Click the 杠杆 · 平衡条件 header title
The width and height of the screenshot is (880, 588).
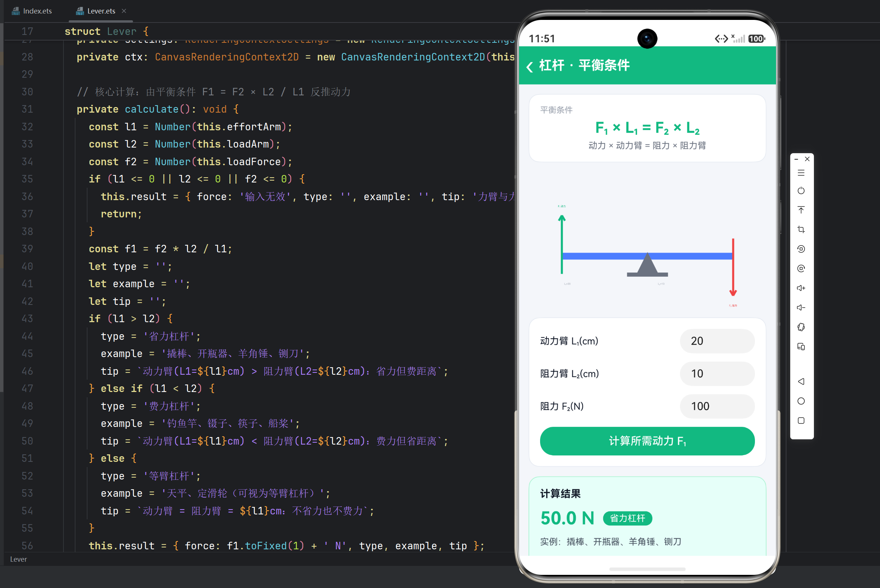point(584,65)
